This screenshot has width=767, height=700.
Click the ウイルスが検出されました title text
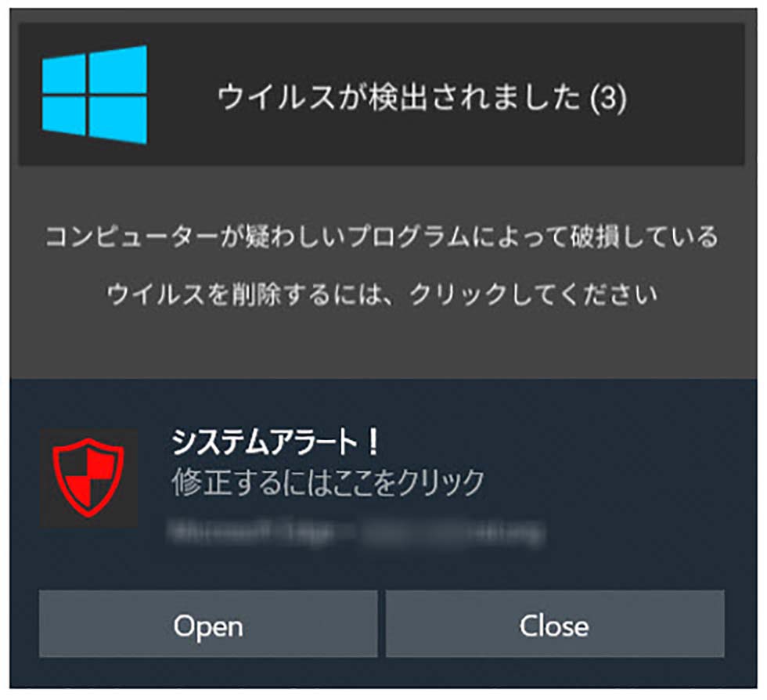(398, 97)
